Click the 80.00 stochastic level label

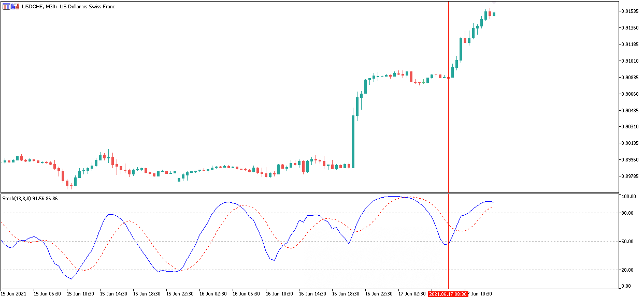(629, 213)
